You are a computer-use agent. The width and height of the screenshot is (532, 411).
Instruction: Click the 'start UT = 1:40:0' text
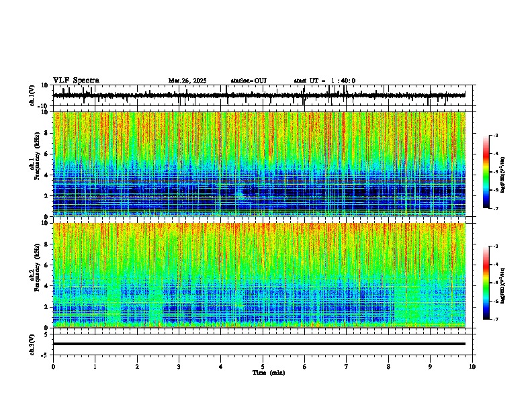point(324,81)
